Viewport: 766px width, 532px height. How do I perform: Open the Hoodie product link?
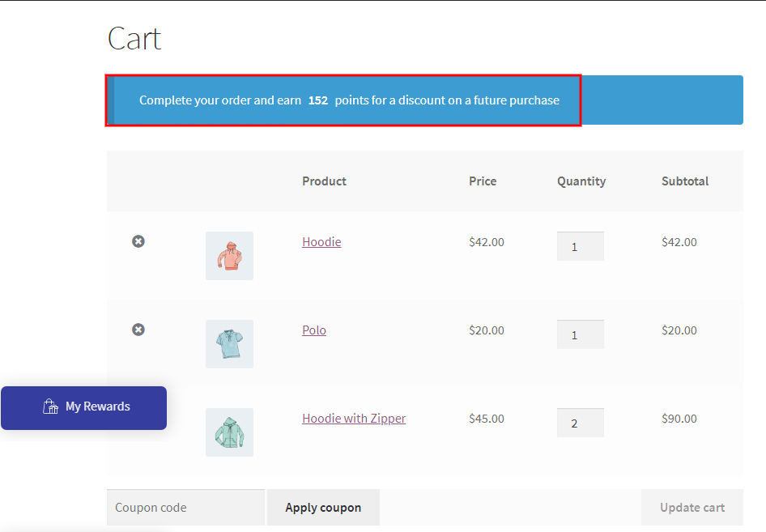[x=321, y=242]
